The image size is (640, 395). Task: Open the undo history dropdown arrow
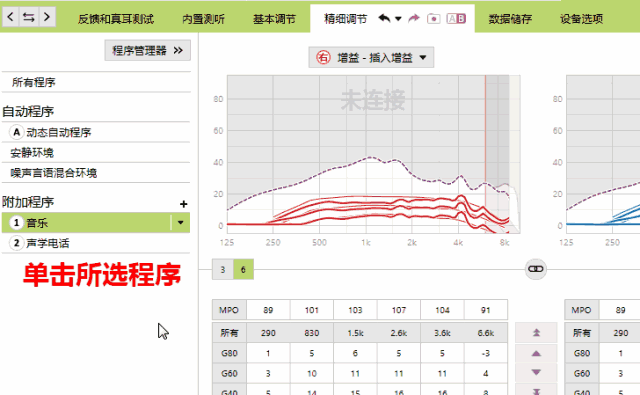(398, 19)
